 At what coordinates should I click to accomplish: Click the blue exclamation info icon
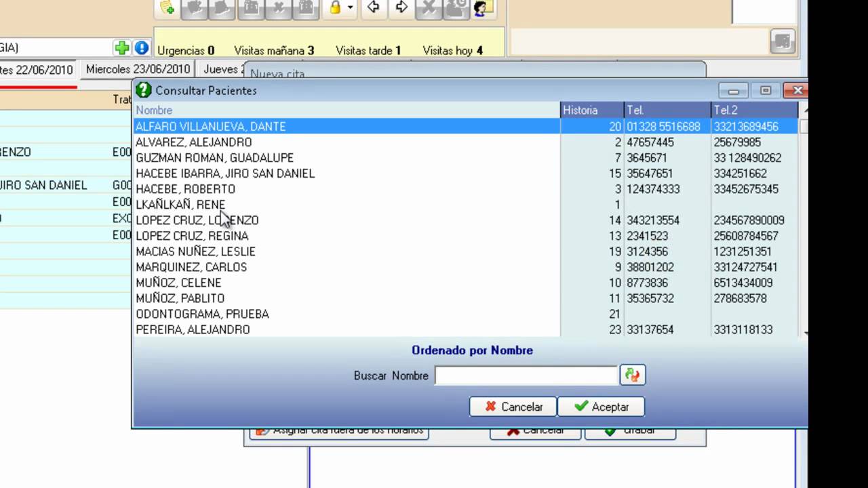click(141, 47)
